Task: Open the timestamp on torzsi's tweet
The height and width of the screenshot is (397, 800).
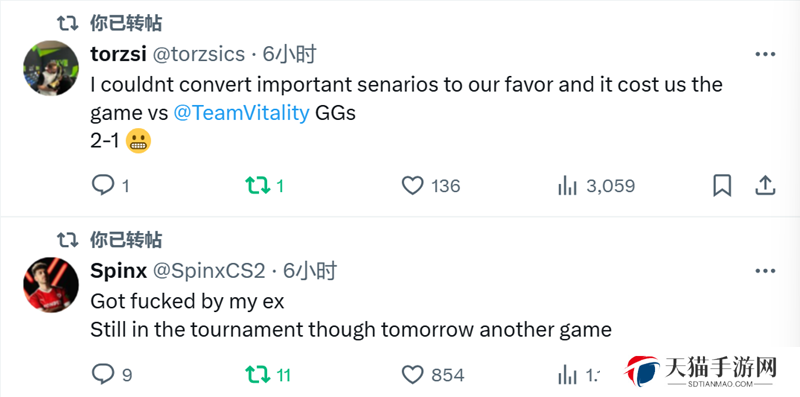Action: click(289, 54)
